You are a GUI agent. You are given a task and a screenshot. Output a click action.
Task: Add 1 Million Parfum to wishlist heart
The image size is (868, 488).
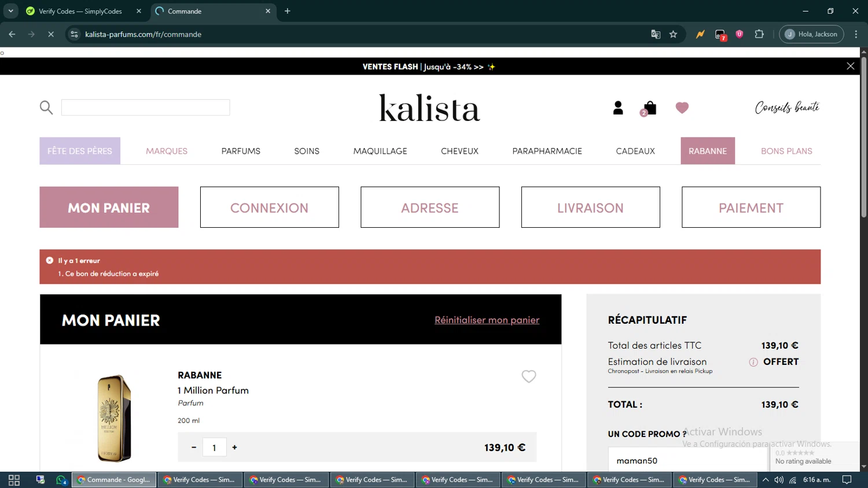pos(529,376)
